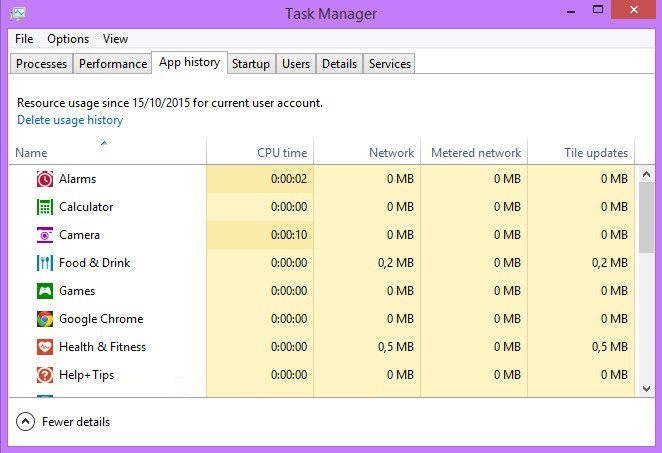Screen dimensions: 662x453
Task: Switch to the Startup tab
Action: tap(251, 64)
